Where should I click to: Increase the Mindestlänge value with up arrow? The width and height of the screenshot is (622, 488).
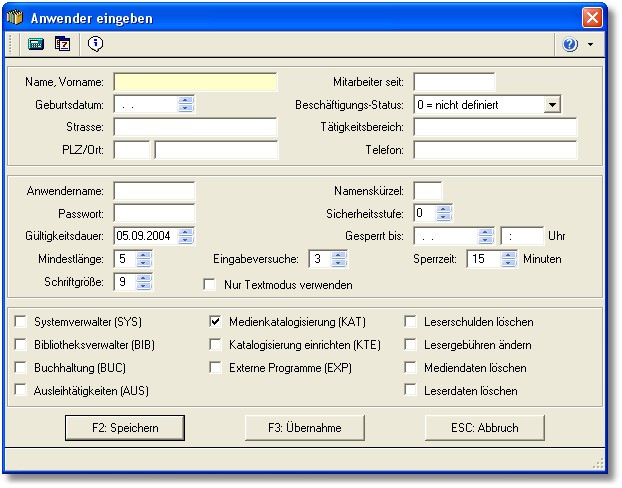[144, 255]
